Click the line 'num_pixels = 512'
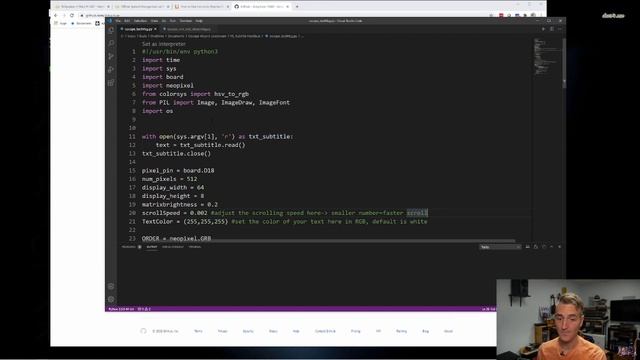 click(x=169, y=179)
